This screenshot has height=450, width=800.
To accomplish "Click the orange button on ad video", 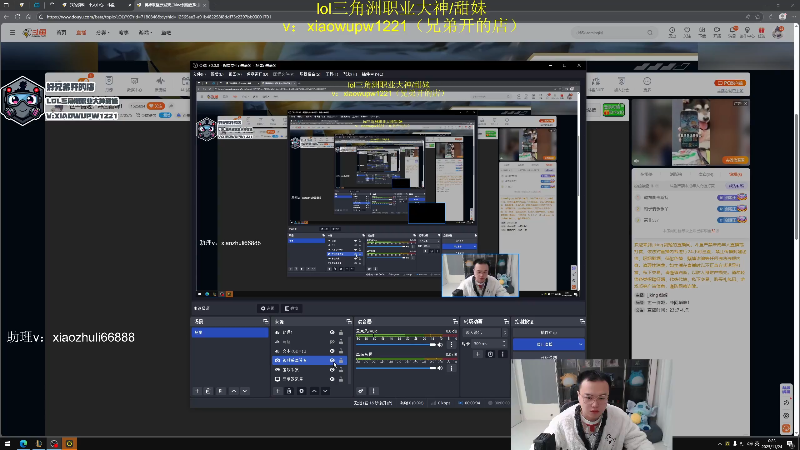I will pos(735,160).
